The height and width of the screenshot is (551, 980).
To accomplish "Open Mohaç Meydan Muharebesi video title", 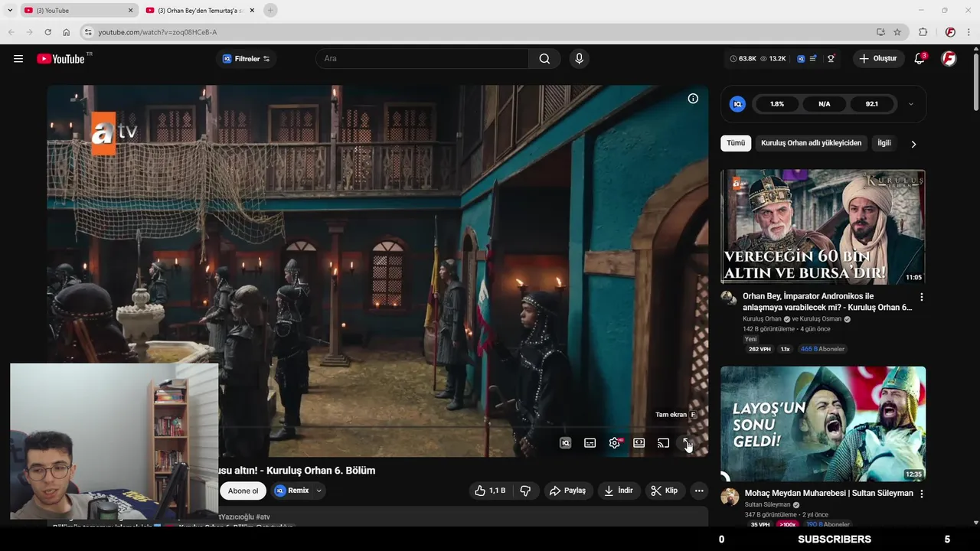I will point(828,494).
